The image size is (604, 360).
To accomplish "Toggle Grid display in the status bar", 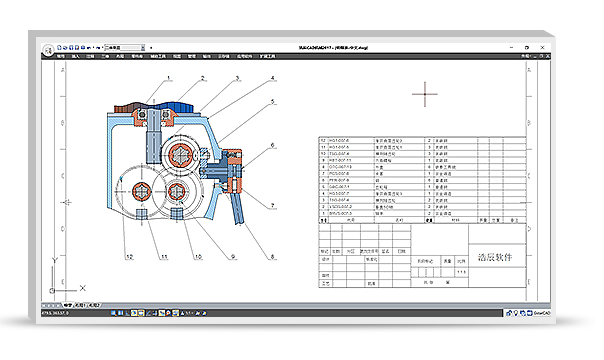I will point(120,313).
